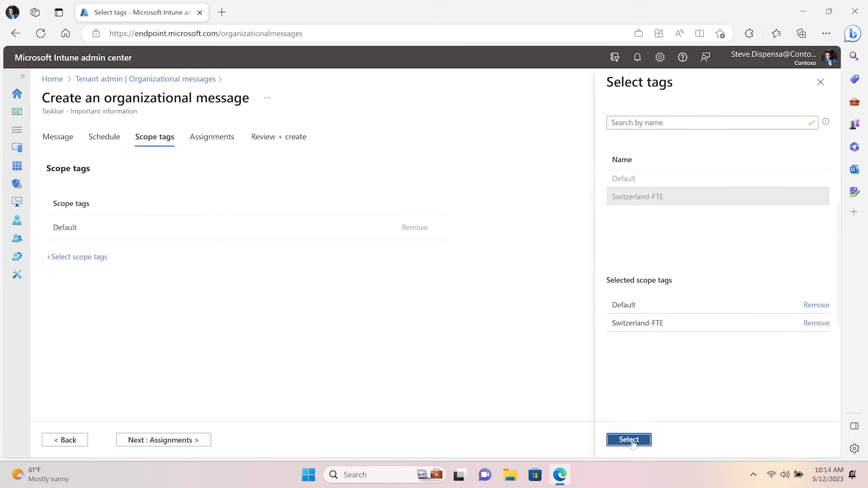Open Home icon in left sidebar
Viewport: 868px width, 488px height.
coord(17,94)
